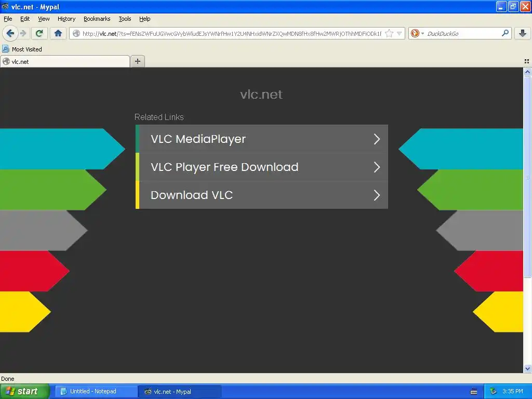Click the vlc.net page heading
This screenshot has width=532, height=399.
pos(261,95)
